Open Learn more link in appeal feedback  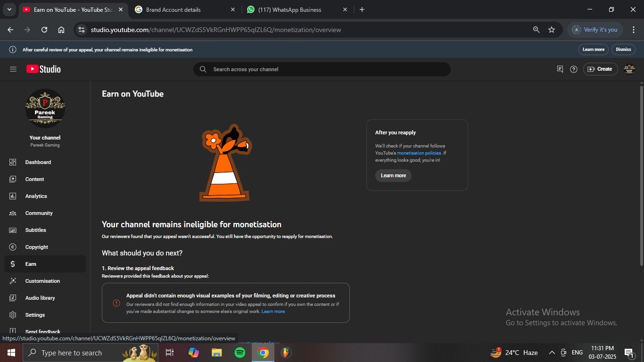(x=273, y=312)
